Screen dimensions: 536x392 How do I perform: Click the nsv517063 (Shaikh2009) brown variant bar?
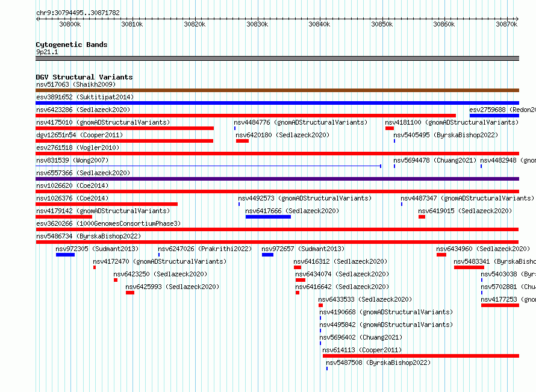click(x=277, y=90)
